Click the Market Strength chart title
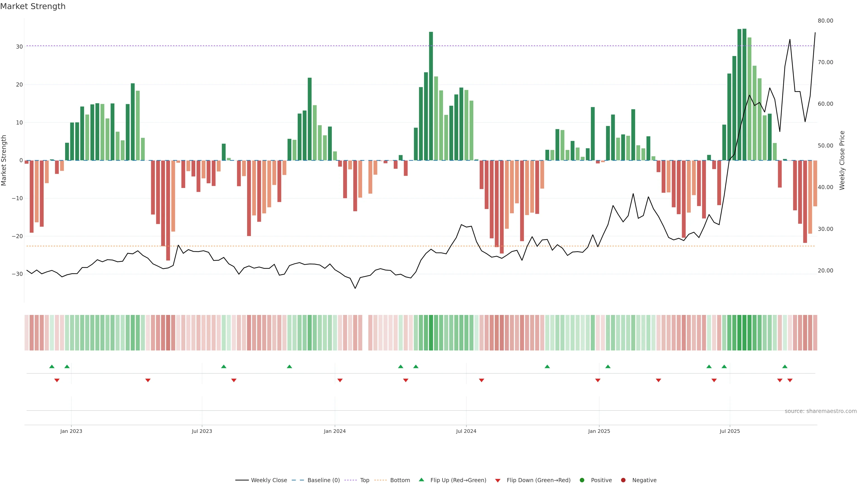868x488 pixels. point(33,6)
